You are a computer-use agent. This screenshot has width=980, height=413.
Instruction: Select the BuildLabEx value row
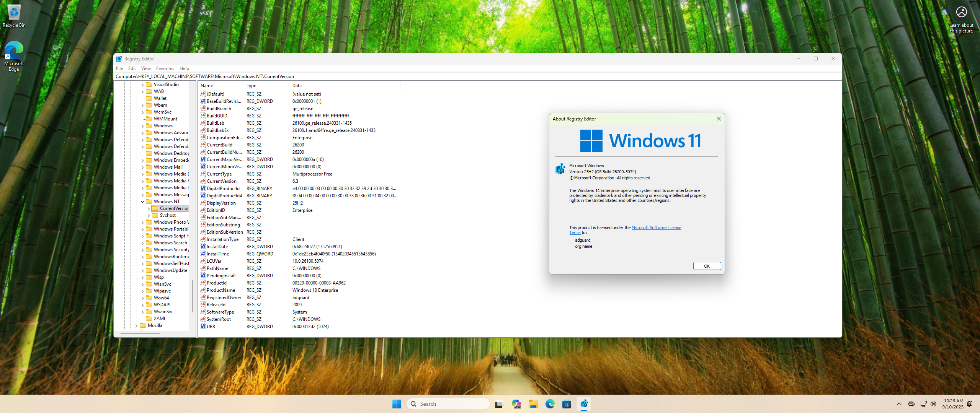click(x=299, y=130)
